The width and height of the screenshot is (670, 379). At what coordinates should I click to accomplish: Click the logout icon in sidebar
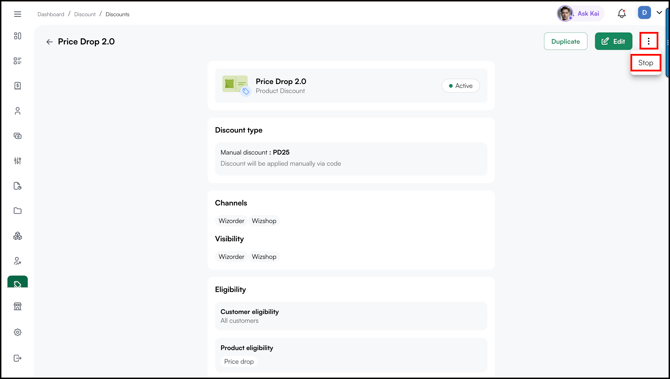(x=18, y=358)
